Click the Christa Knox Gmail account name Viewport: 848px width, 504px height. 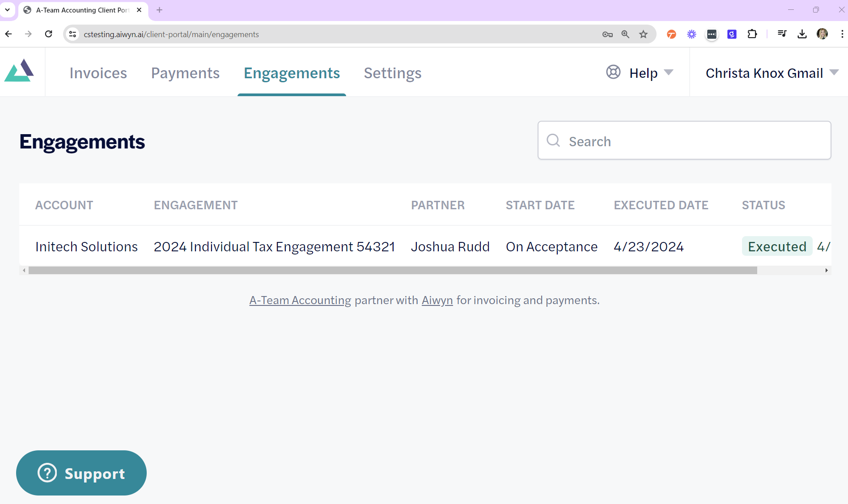click(764, 73)
